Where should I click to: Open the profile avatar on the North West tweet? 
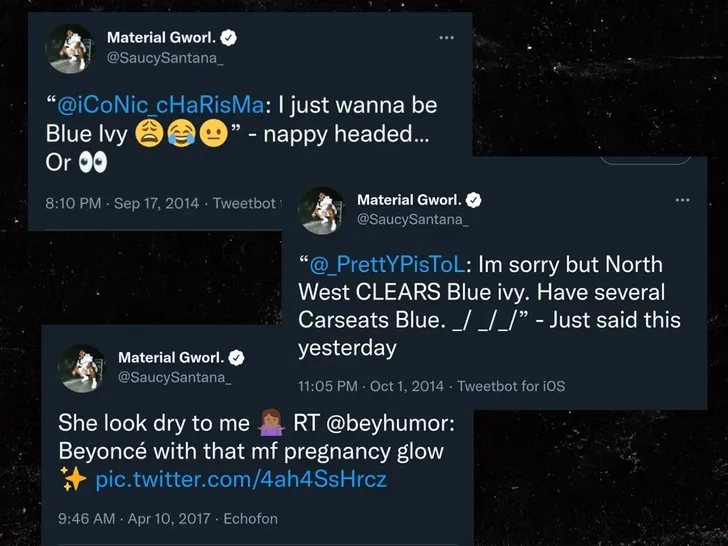click(322, 210)
